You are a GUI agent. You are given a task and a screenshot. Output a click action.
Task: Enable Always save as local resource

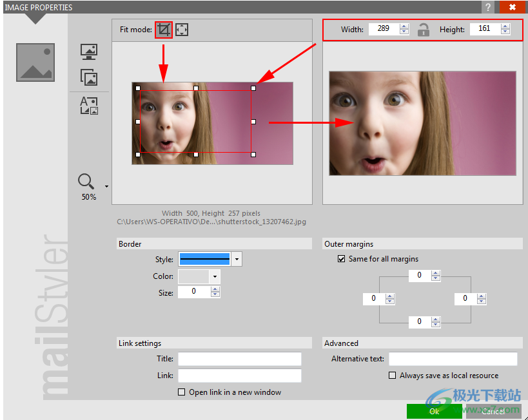coord(392,376)
